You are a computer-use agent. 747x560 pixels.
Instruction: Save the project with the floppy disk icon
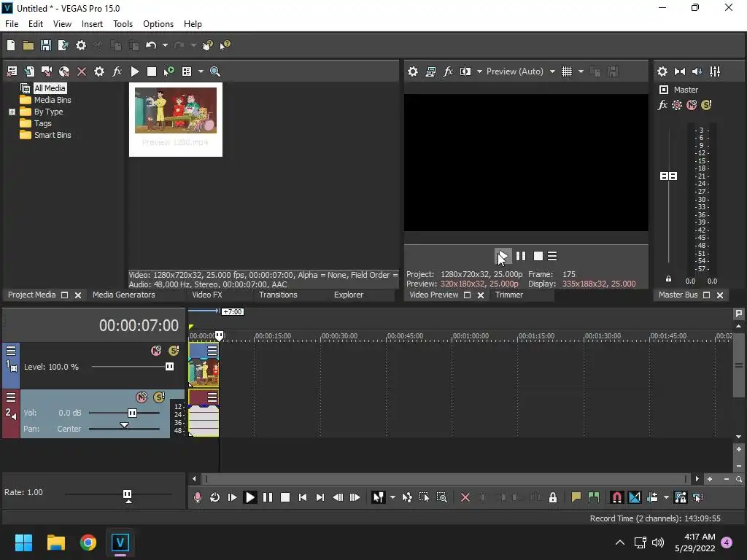click(x=46, y=45)
